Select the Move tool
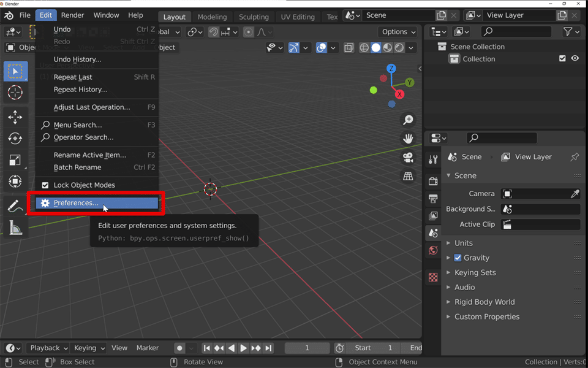 [15, 117]
